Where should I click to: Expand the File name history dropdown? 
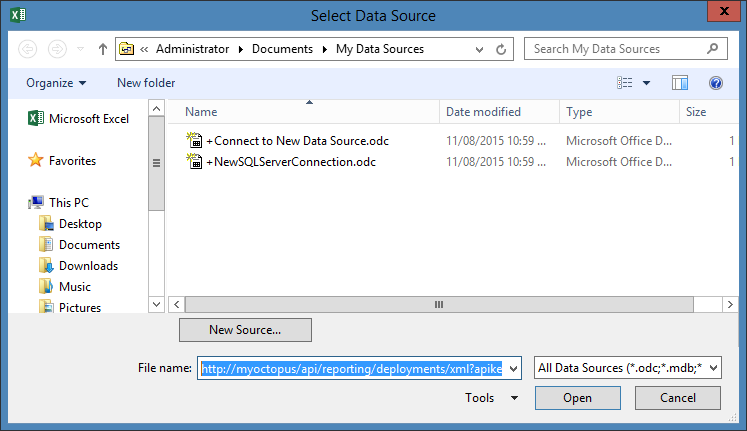[x=514, y=369]
